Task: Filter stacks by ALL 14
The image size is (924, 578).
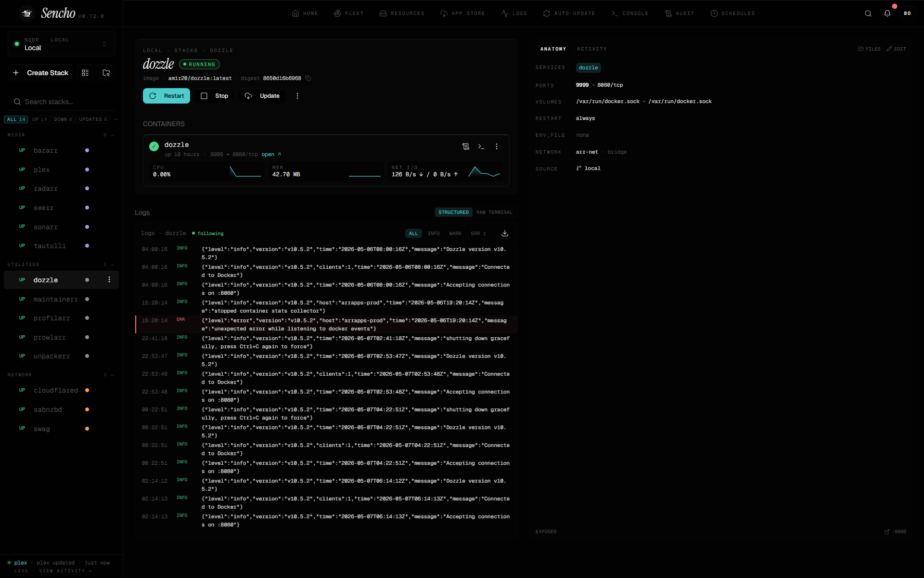Action: (x=16, y=119)
